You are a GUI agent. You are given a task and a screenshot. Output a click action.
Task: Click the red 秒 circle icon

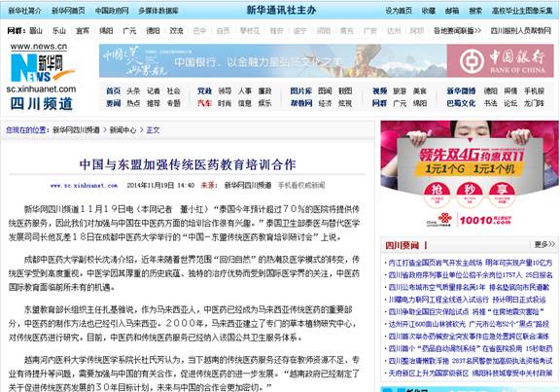[470, 195]
